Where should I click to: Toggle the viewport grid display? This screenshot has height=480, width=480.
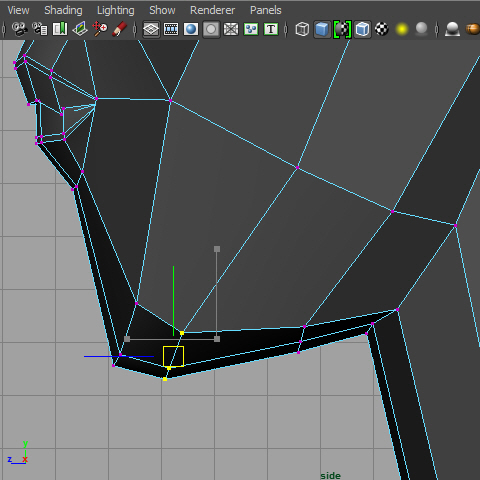tap(151, 29)
